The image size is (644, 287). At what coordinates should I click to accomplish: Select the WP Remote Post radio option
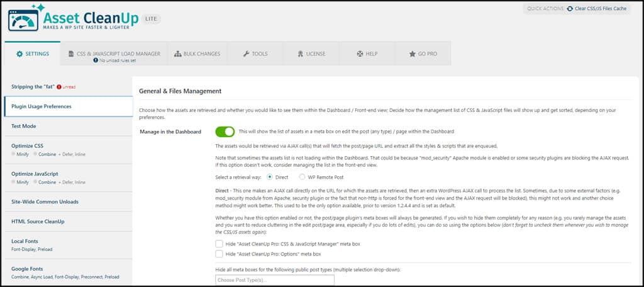303,177
